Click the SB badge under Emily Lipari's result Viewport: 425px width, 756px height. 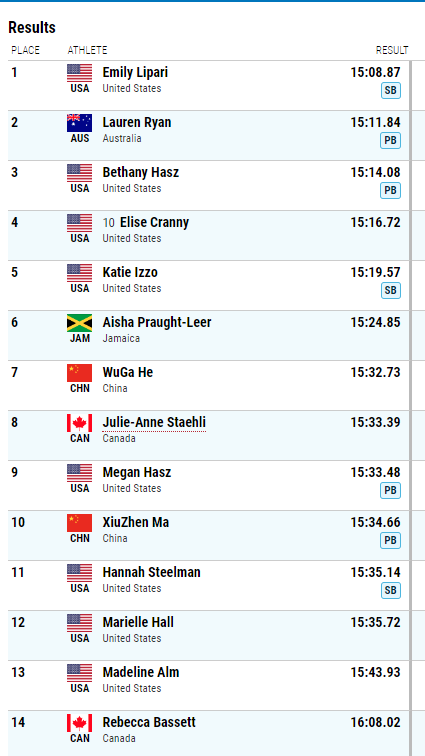[x=391, y=91]
